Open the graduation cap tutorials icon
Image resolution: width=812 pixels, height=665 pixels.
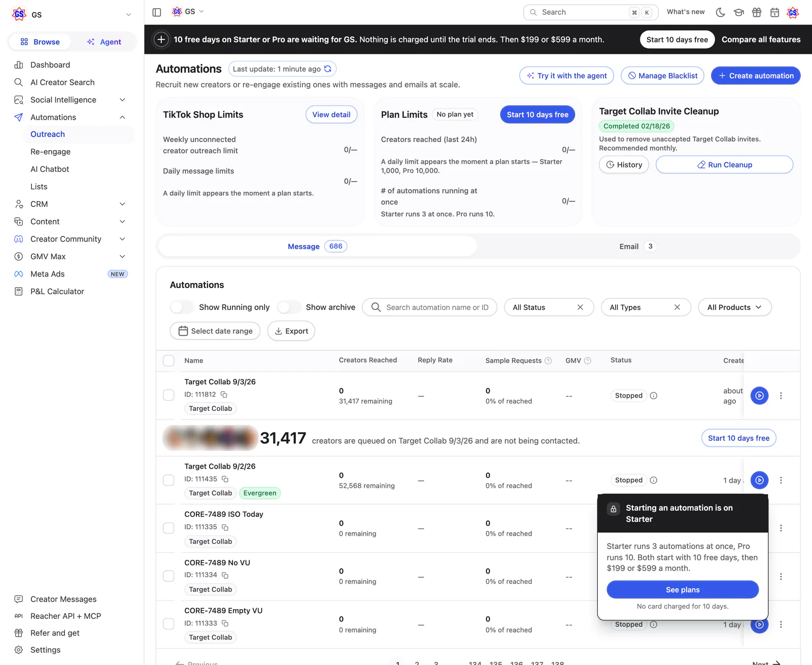point(739,12)
